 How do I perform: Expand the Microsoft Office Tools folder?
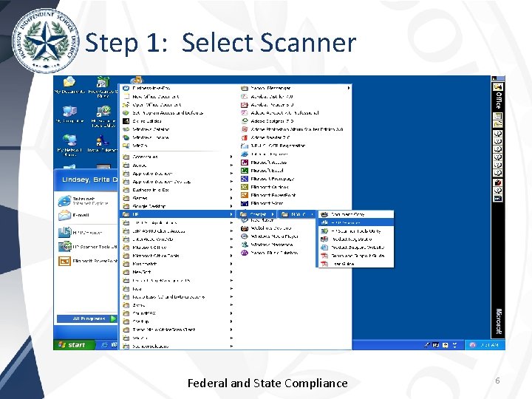coord(177,256)
